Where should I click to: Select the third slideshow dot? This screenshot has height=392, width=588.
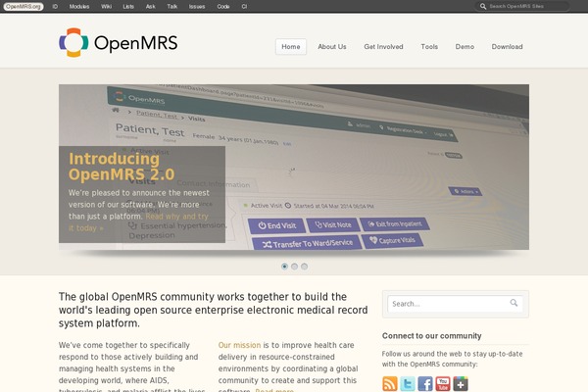(x=304, y=267)
